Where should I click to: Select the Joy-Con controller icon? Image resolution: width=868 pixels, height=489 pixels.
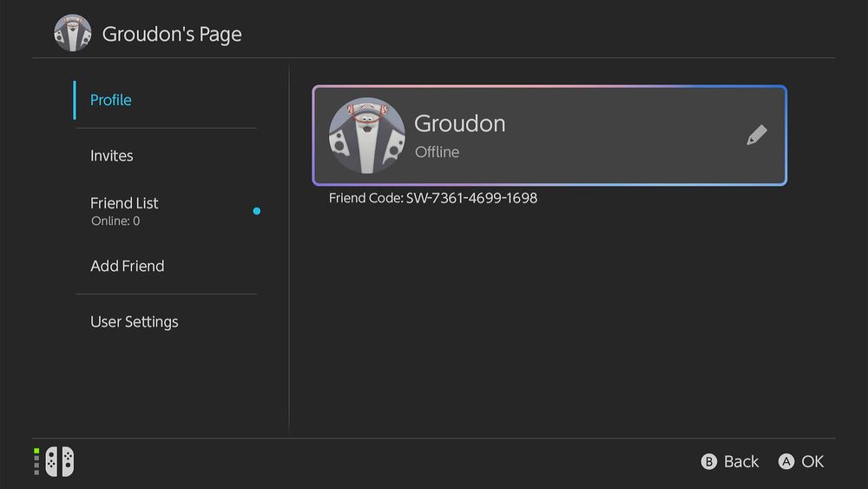click(59, 461)
